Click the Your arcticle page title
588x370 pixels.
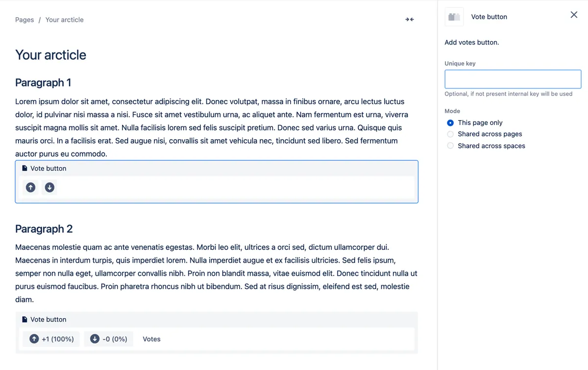click(x=50, y=55)
